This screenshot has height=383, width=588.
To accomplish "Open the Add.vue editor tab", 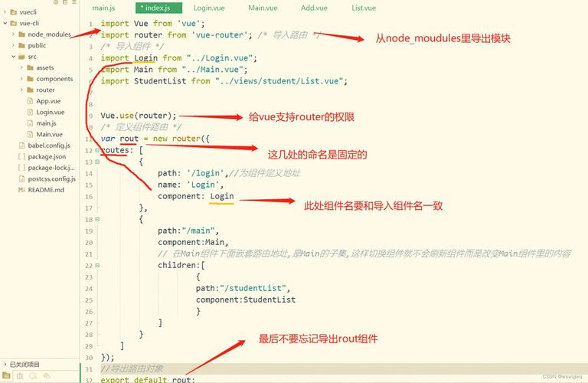I will pos(314,8).
